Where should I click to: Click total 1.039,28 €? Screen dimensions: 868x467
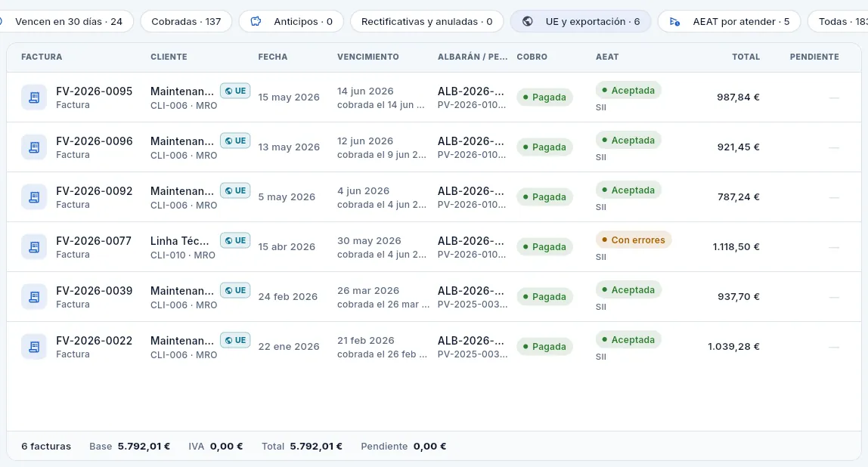[733, 346]
